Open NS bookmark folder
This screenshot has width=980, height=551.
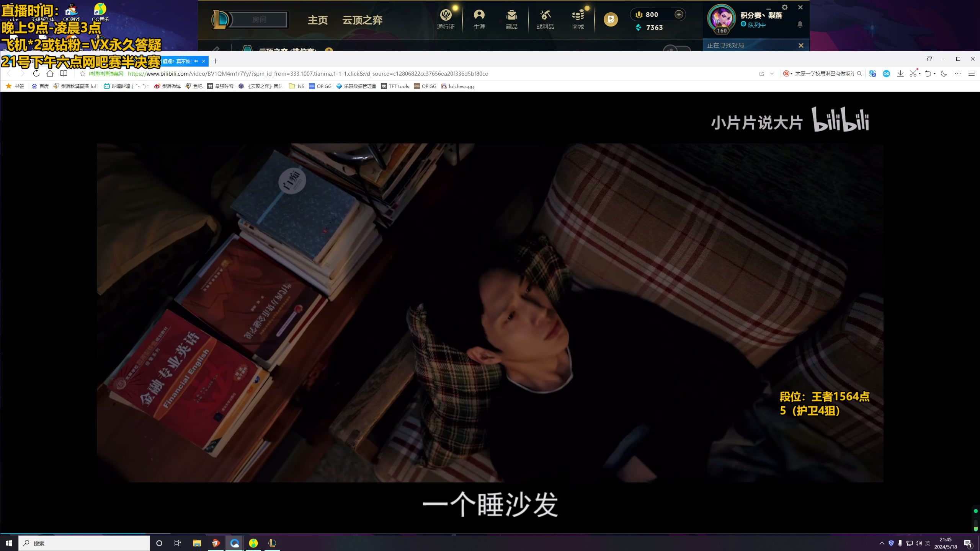[297, 86]
